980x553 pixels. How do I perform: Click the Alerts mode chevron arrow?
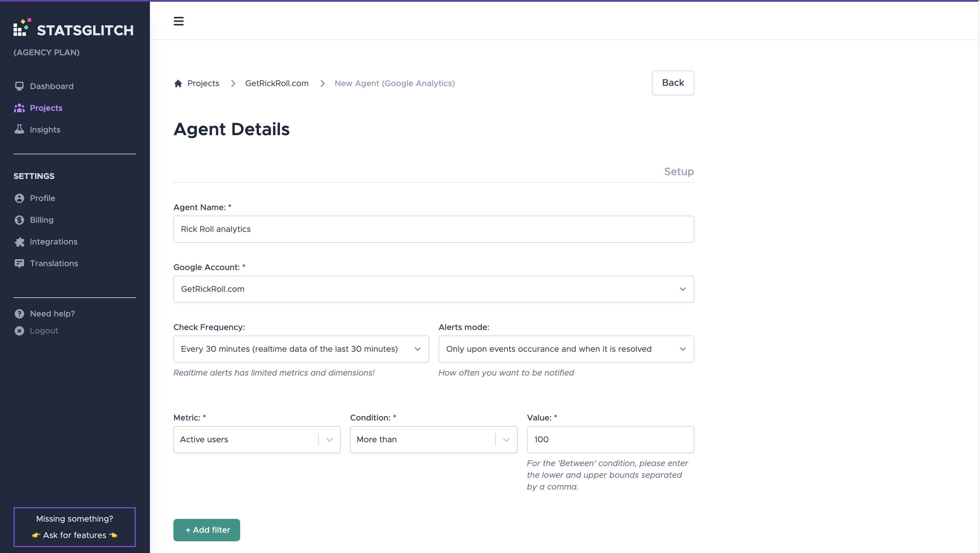point(683,349)
